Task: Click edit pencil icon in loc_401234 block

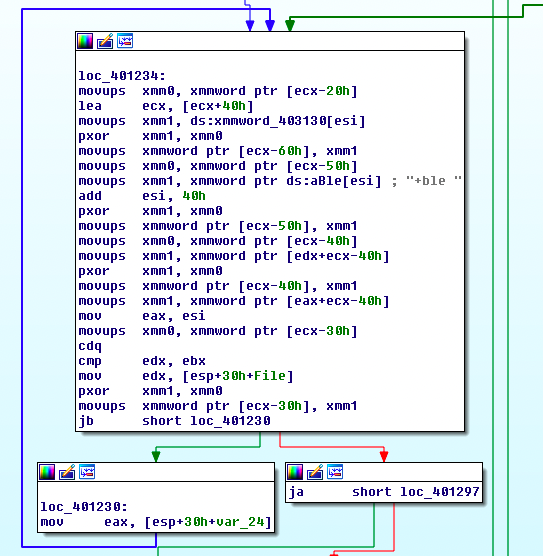Action: tap(105, 41)
